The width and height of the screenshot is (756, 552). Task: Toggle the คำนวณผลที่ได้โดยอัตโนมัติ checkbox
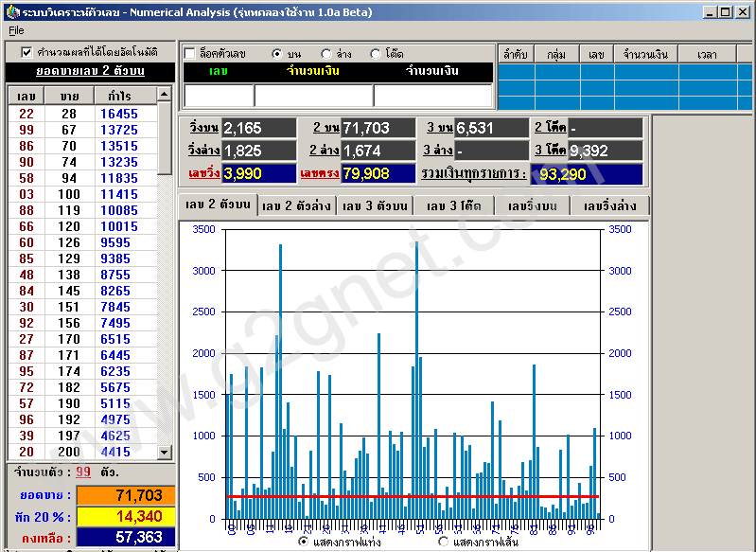(x=26, y=51)
